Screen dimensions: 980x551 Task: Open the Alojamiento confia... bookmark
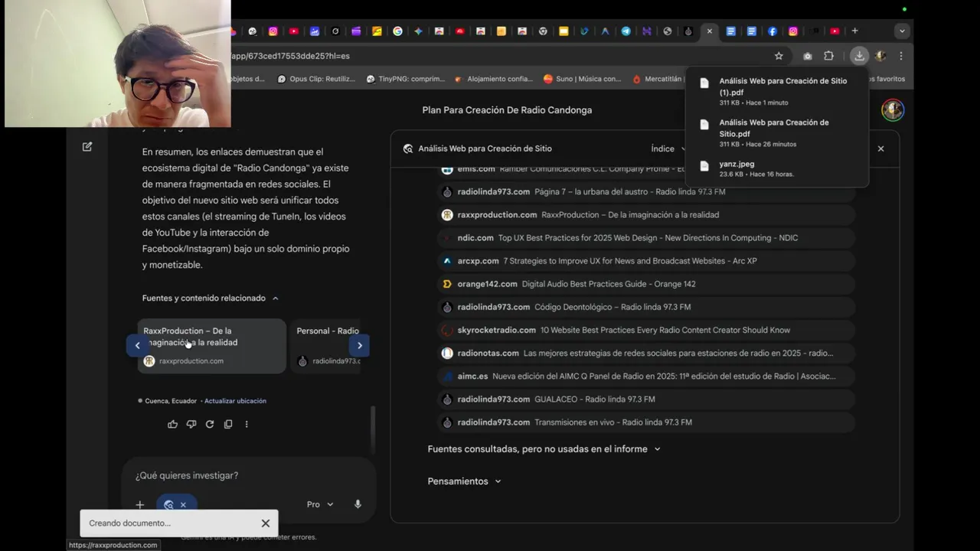494,79
